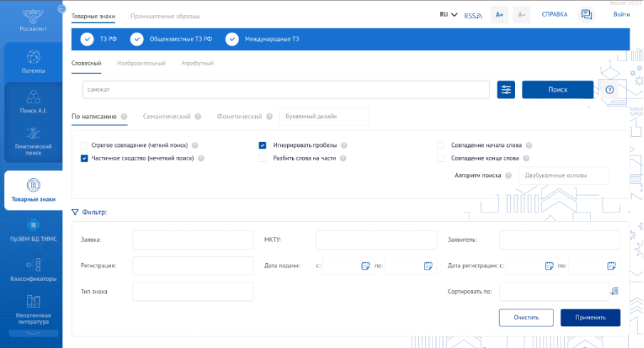Switch to Изобразительный tab
The image size is (644, 348).
point(141,63)
